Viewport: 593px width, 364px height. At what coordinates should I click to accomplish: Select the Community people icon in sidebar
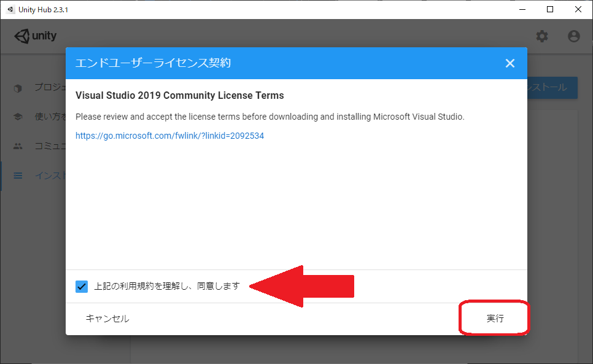tap(18, 146)
